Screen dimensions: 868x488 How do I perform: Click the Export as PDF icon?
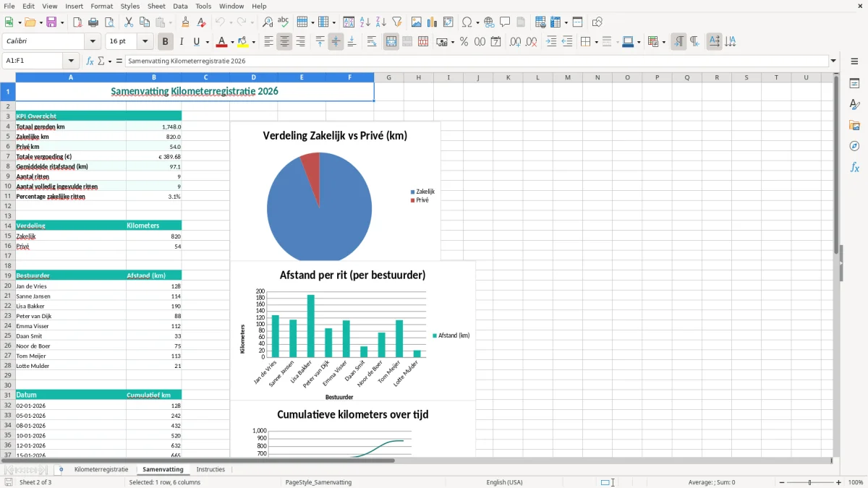pos(77,22)
